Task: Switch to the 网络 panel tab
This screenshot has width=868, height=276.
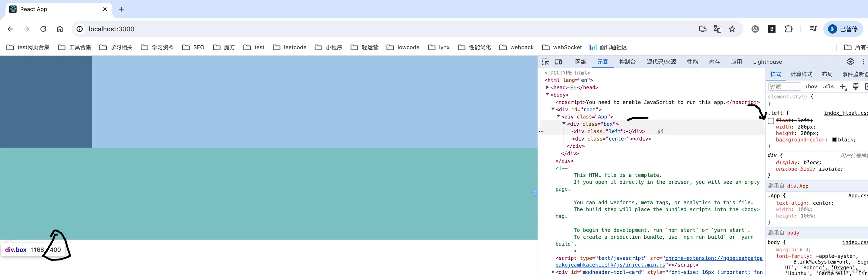Action: coord(581,62)
